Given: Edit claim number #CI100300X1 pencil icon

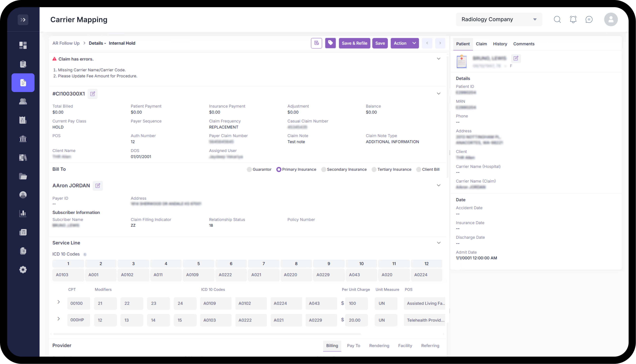Looking at the screenshot, I should pyautogui.click(x=92, y=94).
